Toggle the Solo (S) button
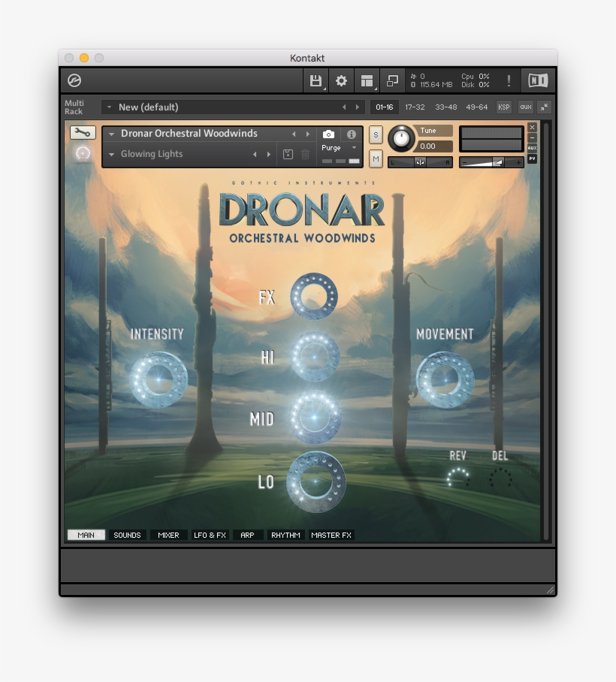Image resolution: width=616 pixels, height=682 pixels. [x=376, y=135]
